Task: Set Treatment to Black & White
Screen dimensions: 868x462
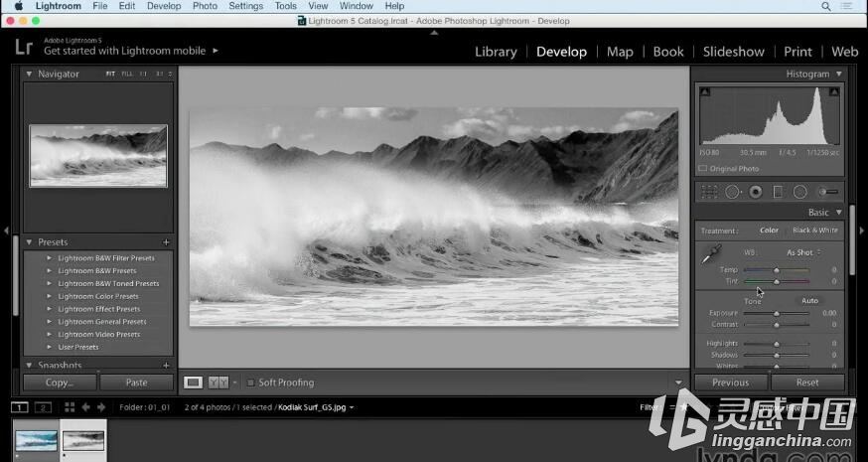Action: click(814, 231)
